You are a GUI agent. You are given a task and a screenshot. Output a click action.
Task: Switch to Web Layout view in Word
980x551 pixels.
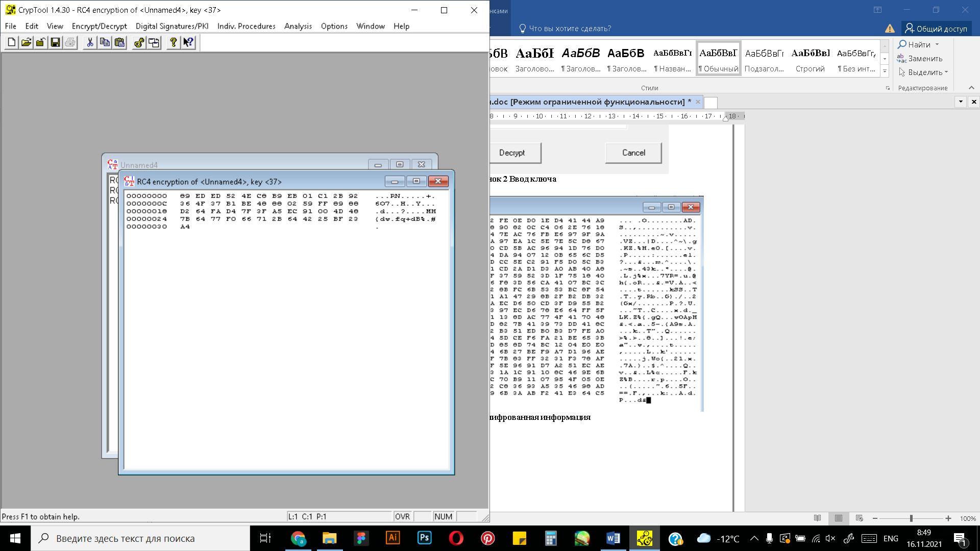point(859,518)
